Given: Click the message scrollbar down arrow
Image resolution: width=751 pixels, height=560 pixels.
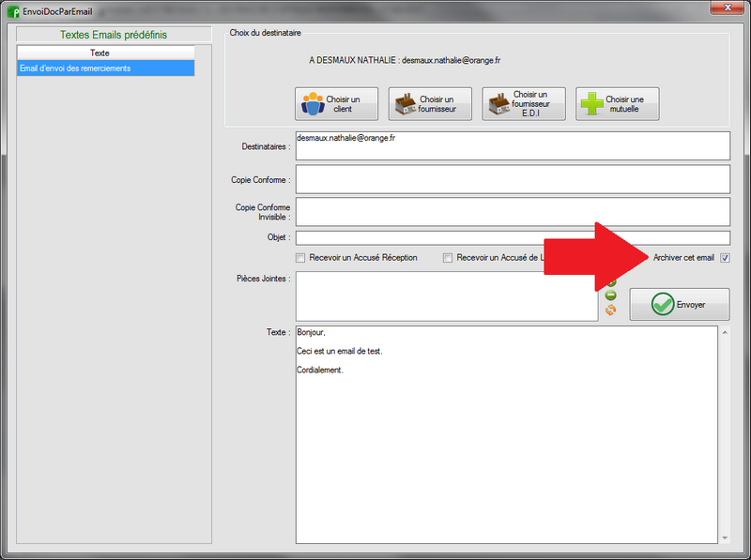Looking at the screenshot, I should [725, 538].
